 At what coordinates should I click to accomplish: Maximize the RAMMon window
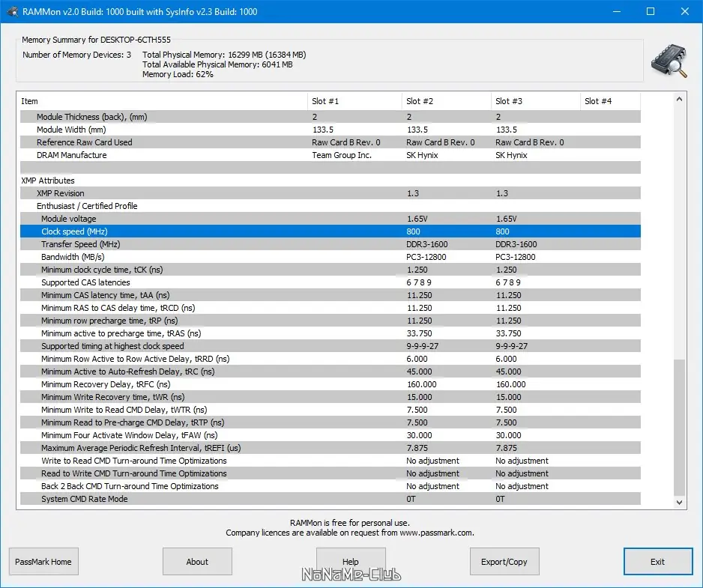click(651, 12)
